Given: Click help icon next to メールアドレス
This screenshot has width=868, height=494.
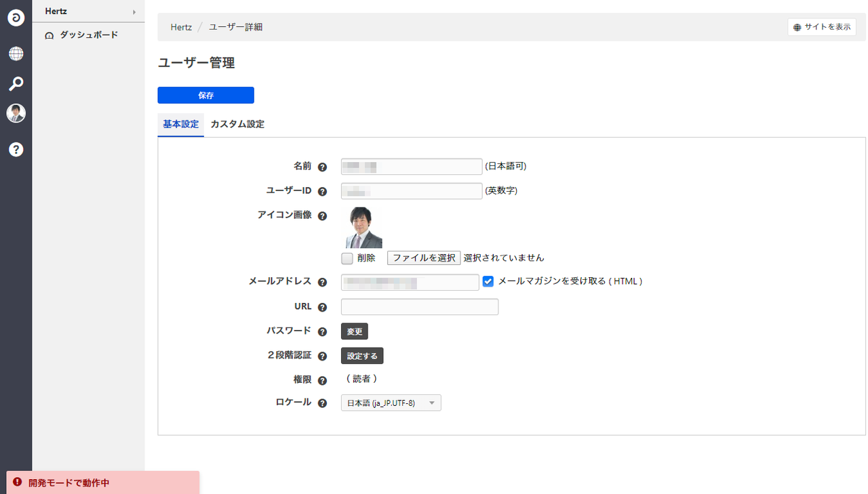Looking at the screenshot, I should (323, 283).
